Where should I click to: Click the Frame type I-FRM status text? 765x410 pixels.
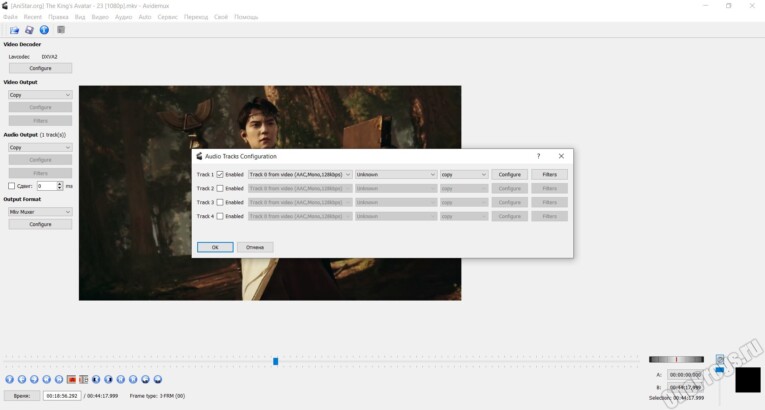pyautogui.click(x=157, y=396)
